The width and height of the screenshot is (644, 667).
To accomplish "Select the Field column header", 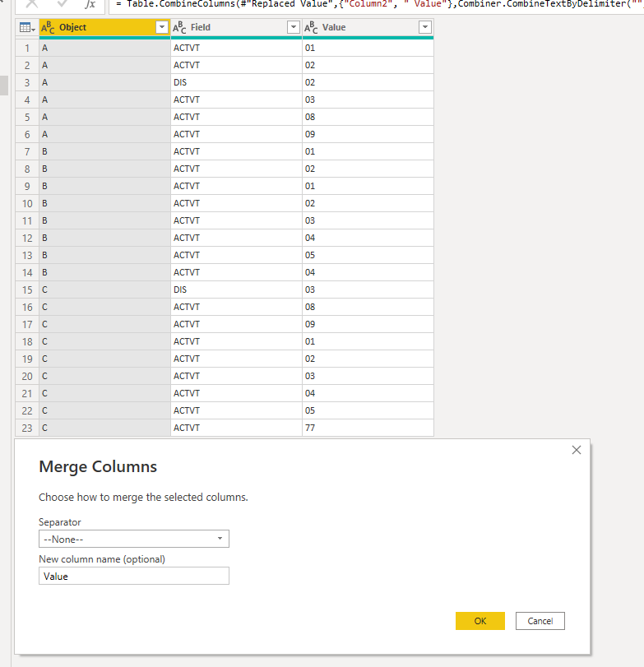I will pyautogui.click(x=236, y=28).
